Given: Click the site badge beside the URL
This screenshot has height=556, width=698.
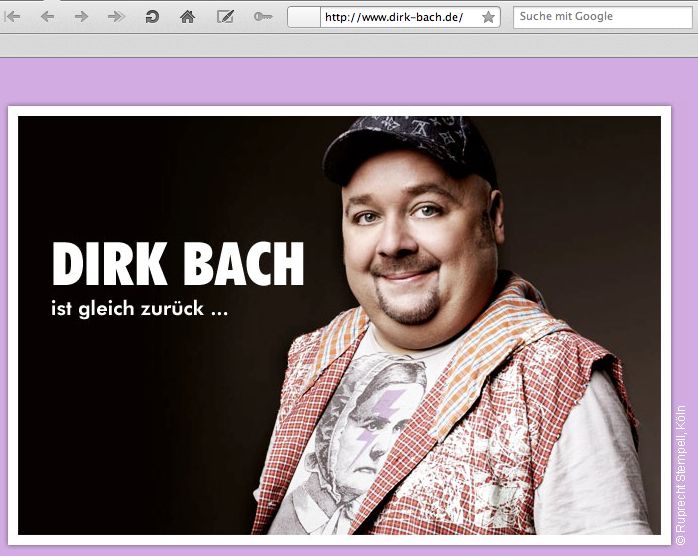Looking at the screenshot, I should tap(304, 17).
